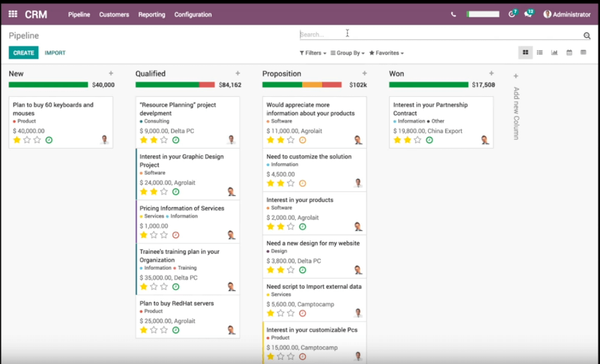Set third star on Trainee's training plan card

[x=164, y=287]
